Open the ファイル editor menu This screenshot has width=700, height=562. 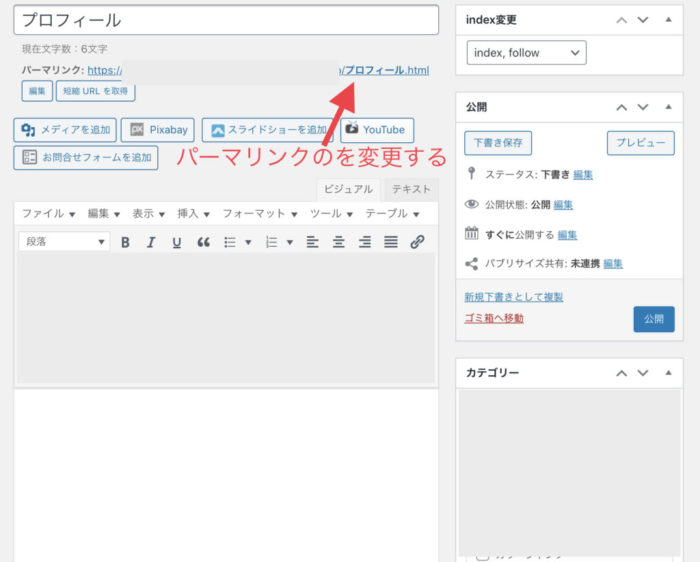coord(48,214)
